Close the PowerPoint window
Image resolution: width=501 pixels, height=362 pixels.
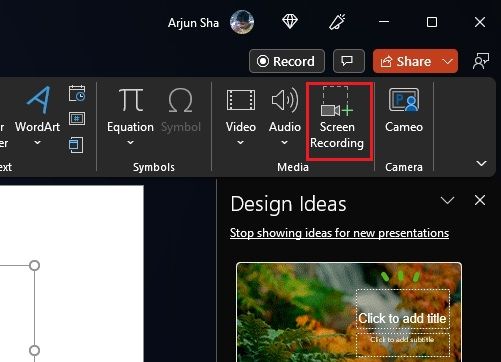[480, 22]
